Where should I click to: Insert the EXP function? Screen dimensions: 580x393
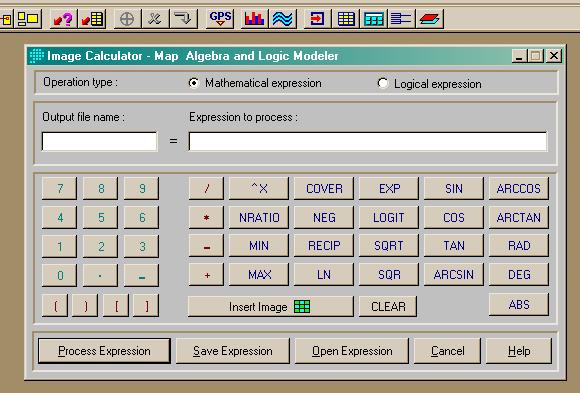[x=389, y=189]
